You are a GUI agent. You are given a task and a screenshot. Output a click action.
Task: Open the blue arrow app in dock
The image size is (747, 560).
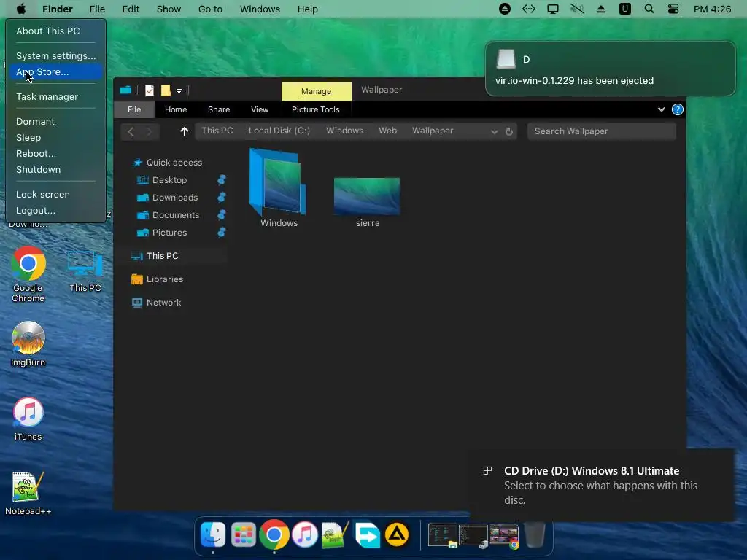pos(367,535)
